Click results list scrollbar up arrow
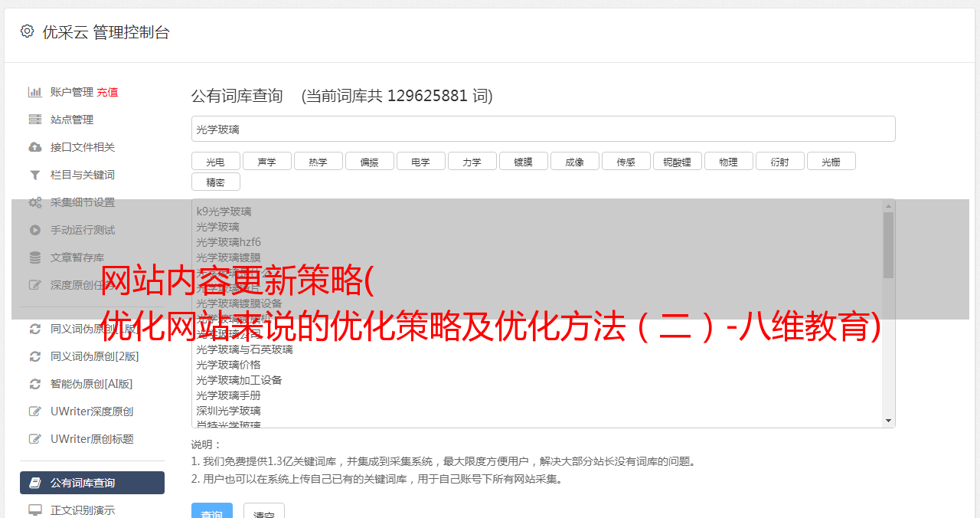Image resolution: width=980 pixels, height=518 pixels. (888, 206)
